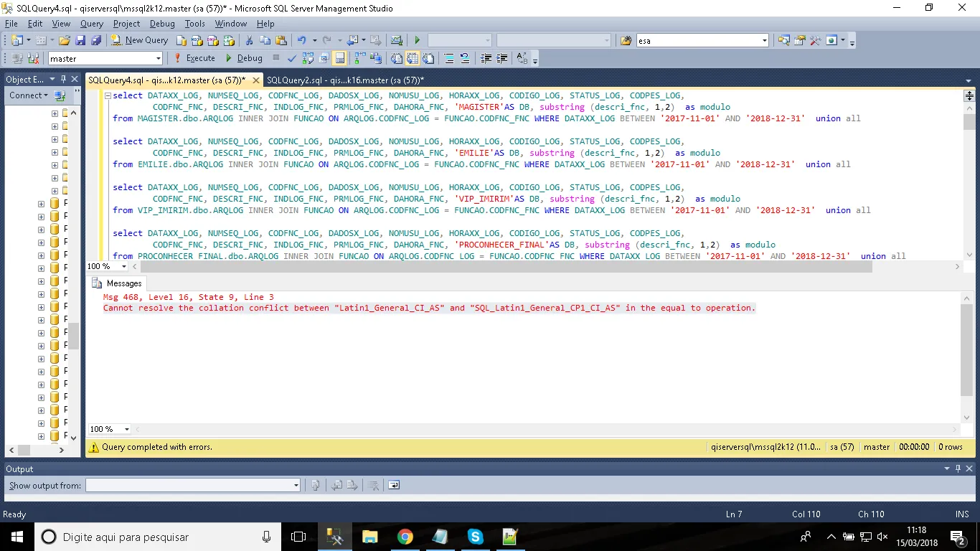Toggle Include Actual Execution Plan
This screenshot has height=551, width=980.
(x=359, y=58)
